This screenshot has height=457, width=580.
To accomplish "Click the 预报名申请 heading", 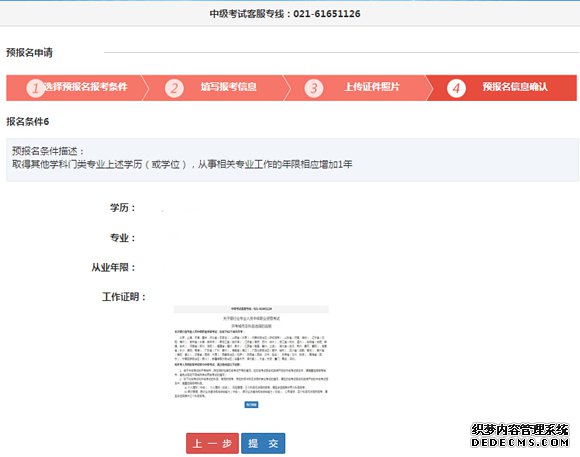I will 30,53.
